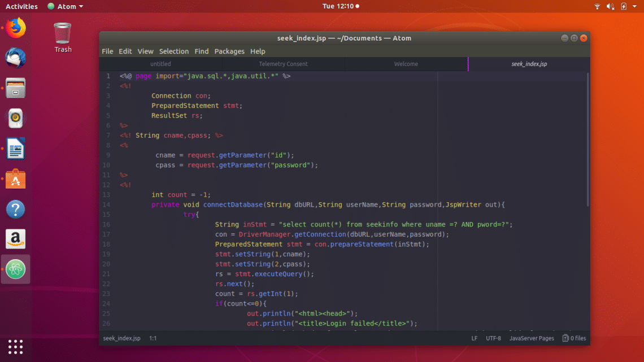Show Applications grid in dock
This screenshot has width=644, height=362.
click(16, 346)
